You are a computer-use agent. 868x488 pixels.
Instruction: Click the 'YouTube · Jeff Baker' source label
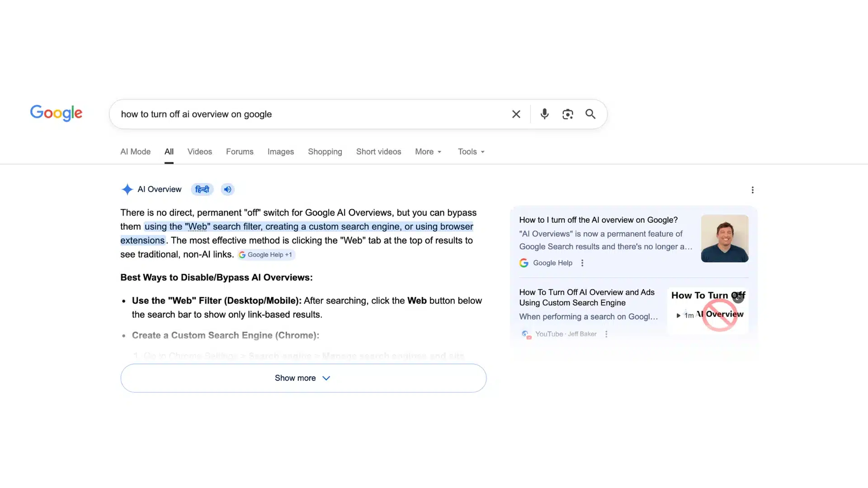566,334
